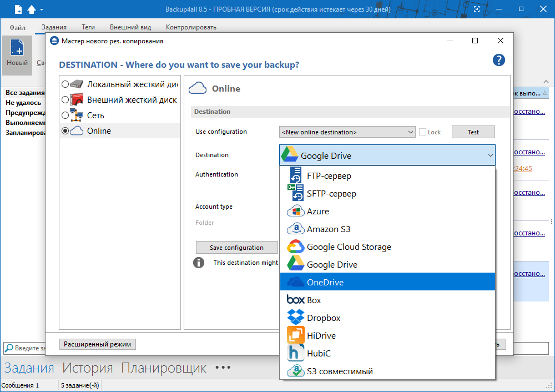Viewport: 555px width, 392px height.
Task: Close the backup wizard dialog
Action: 501,41
